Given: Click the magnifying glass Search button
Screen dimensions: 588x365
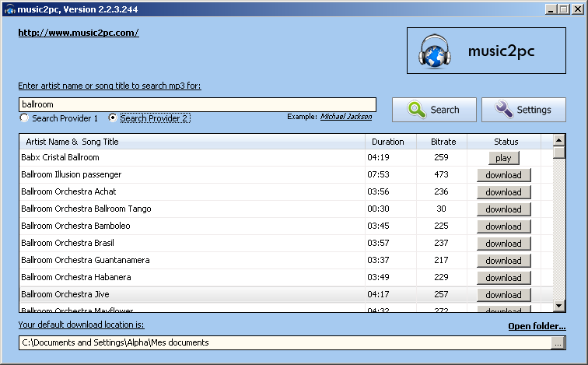Looking at the screenshot, I should tap(434, 110).
